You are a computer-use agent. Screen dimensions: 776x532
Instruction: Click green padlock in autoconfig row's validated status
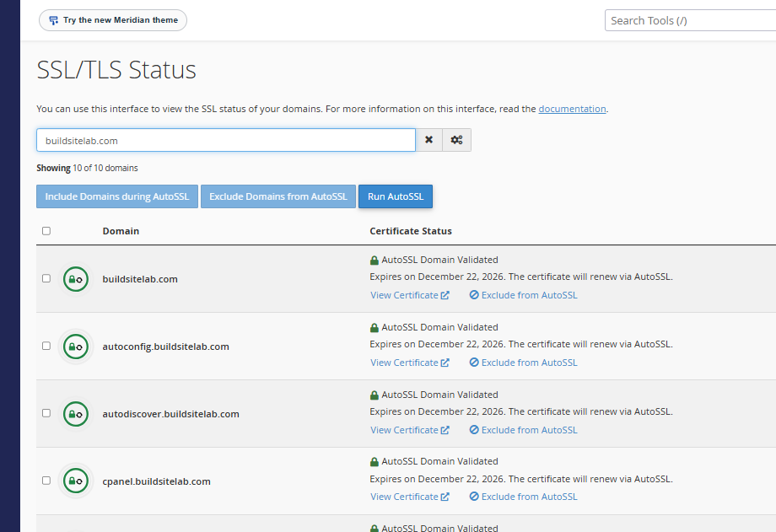tap(375, 328)
